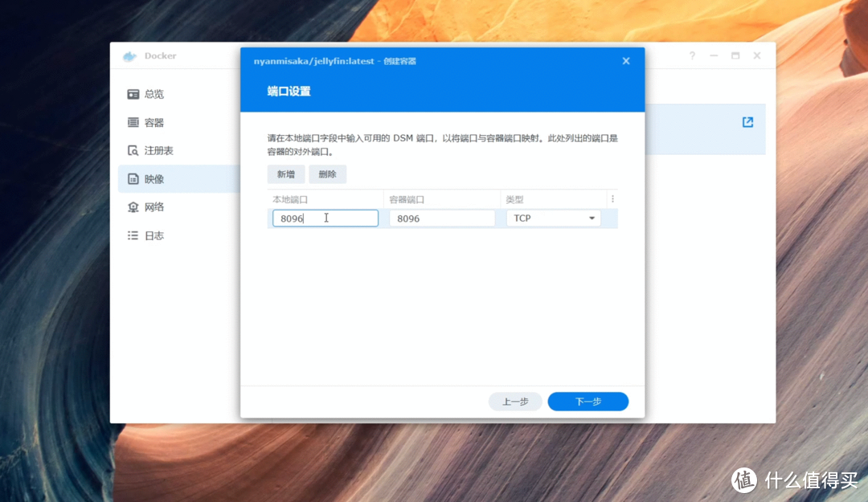Close the 端口设置 port settings dialog

(625, 60)
